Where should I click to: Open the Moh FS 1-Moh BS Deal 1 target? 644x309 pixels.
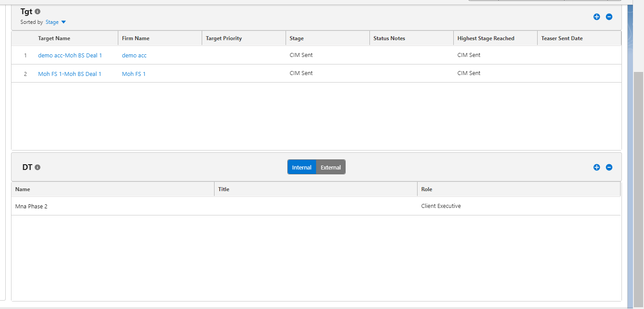70,74
